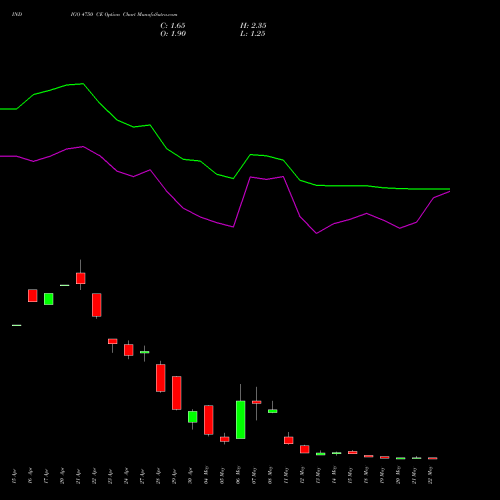Click the red candle on 24 Apr
500x500 pixels.
[129, 350]
